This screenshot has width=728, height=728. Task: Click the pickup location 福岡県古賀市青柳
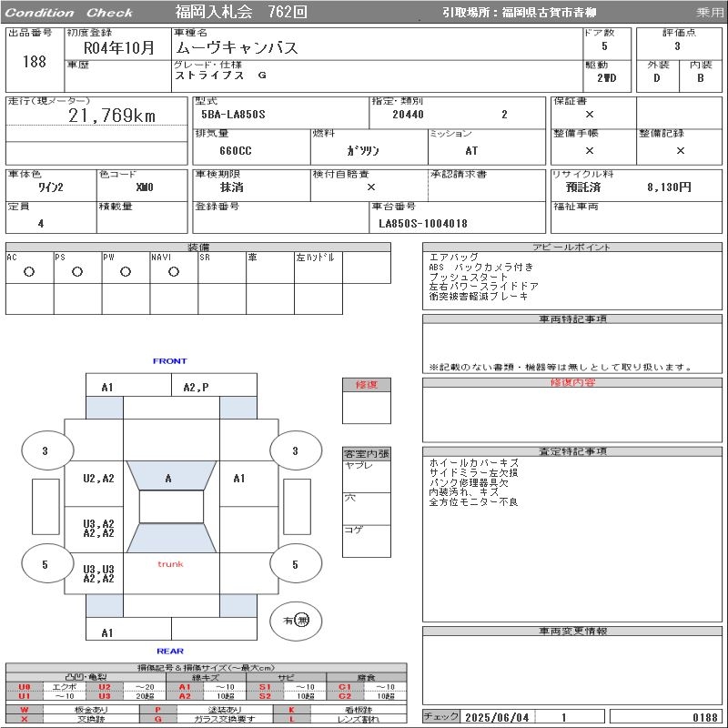point(550,13)
